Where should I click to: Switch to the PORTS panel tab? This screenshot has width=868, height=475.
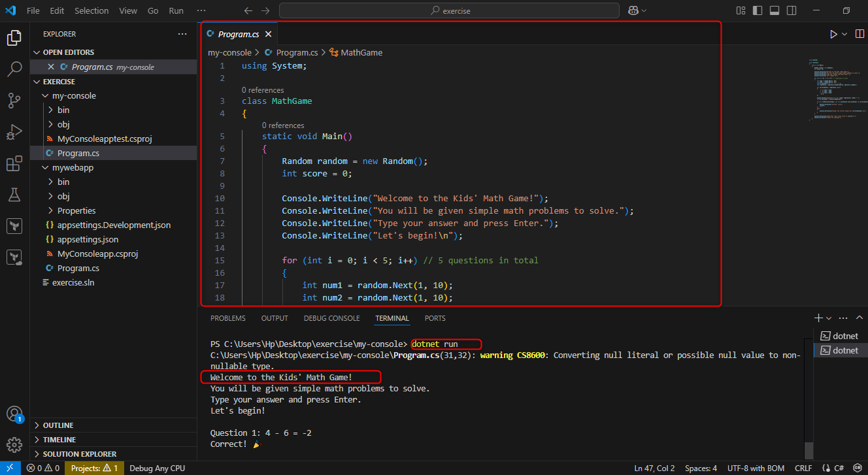point(435,318)
